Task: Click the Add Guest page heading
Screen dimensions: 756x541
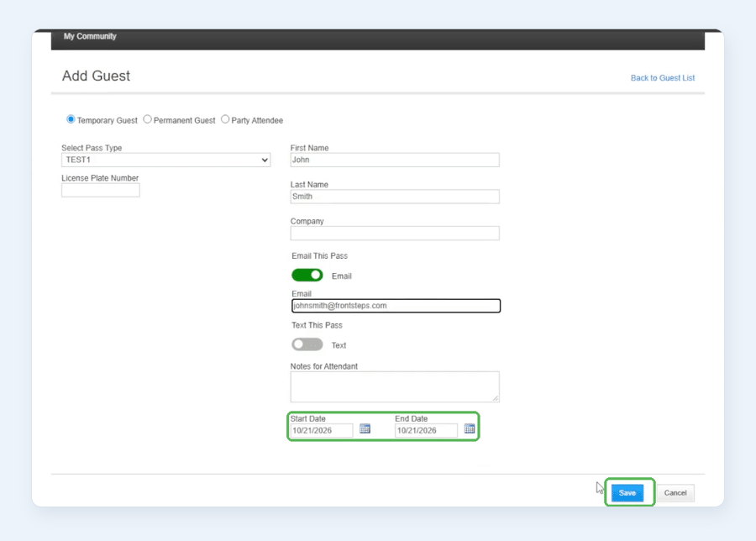Action: [x=96, y=76]
